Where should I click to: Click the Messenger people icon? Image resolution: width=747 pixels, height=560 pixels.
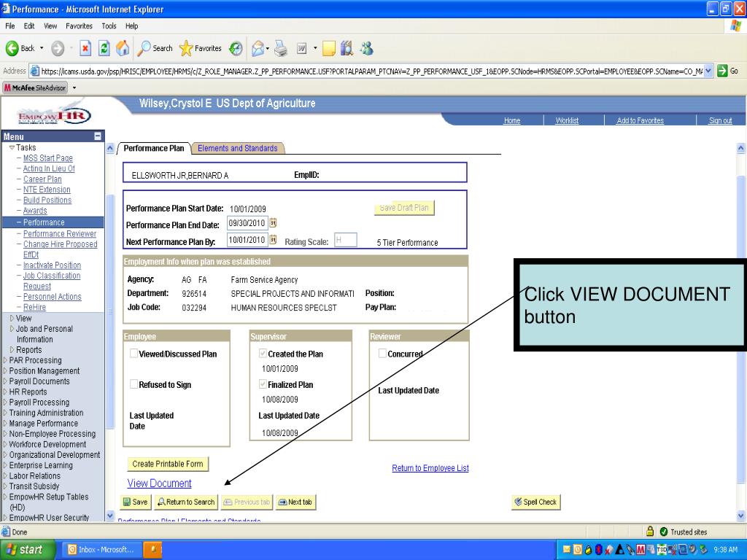click(367, 48)
